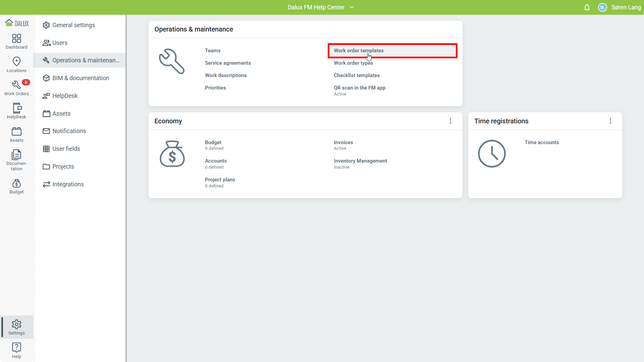Open HelpDesk icon in left rail

(16, 111)
